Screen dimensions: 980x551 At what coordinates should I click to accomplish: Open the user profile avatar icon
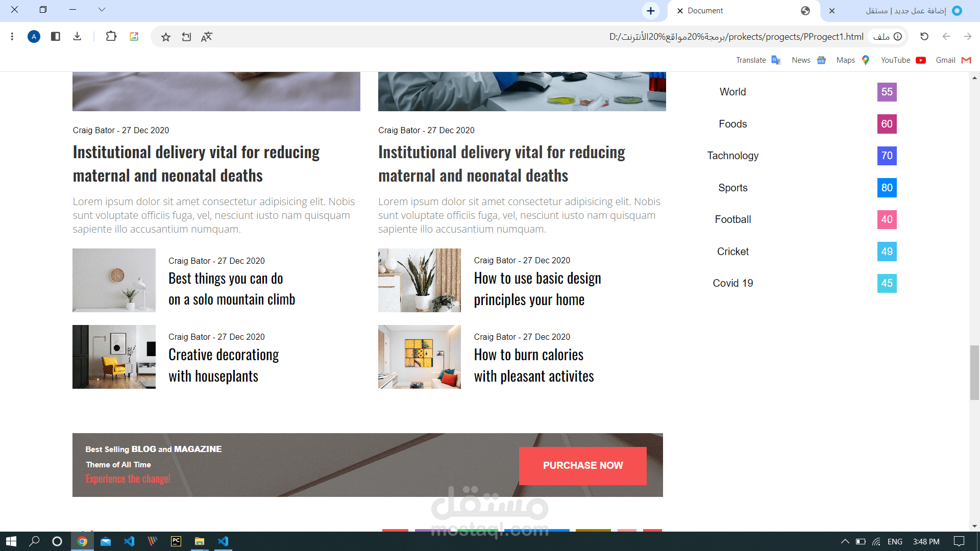(34, 37)
